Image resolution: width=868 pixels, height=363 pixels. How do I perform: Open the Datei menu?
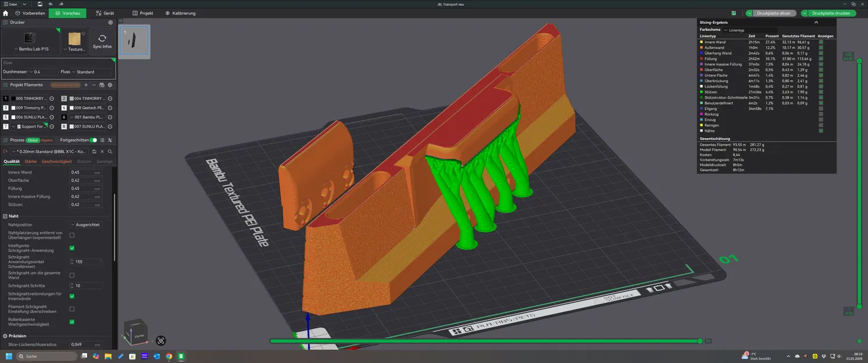11,4
